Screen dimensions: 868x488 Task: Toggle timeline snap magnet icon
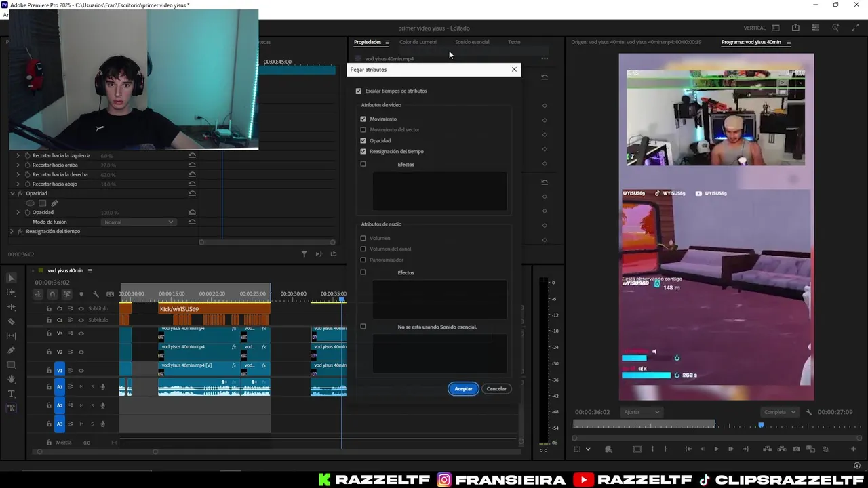[52, 294]
